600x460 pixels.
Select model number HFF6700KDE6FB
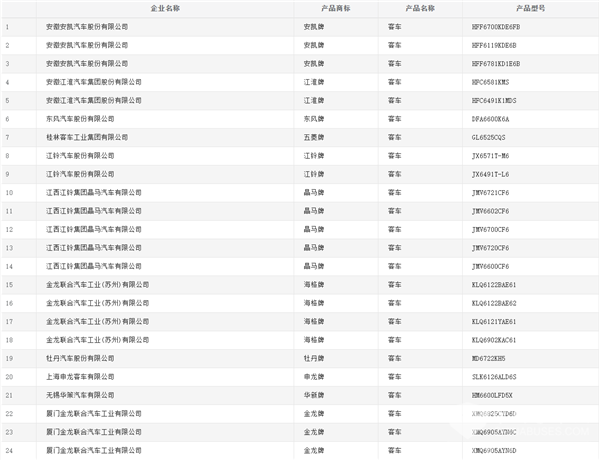tap(497, 27)
